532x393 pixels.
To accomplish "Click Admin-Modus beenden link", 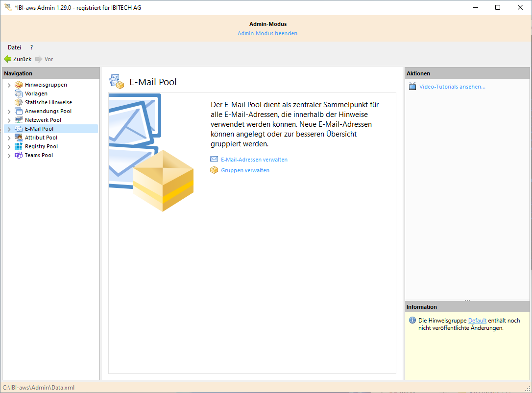I will pyautogui.click(x=267, y=33).
